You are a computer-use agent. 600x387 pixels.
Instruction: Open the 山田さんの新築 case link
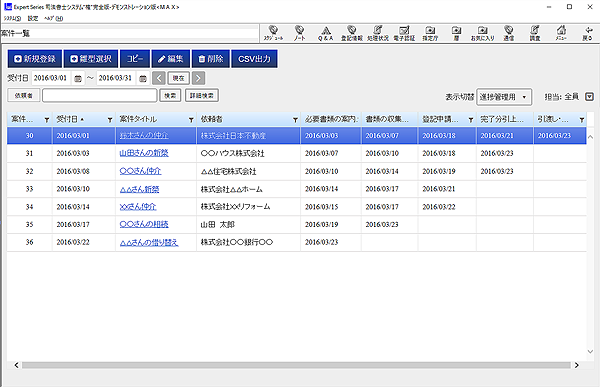tap(144, 153)
